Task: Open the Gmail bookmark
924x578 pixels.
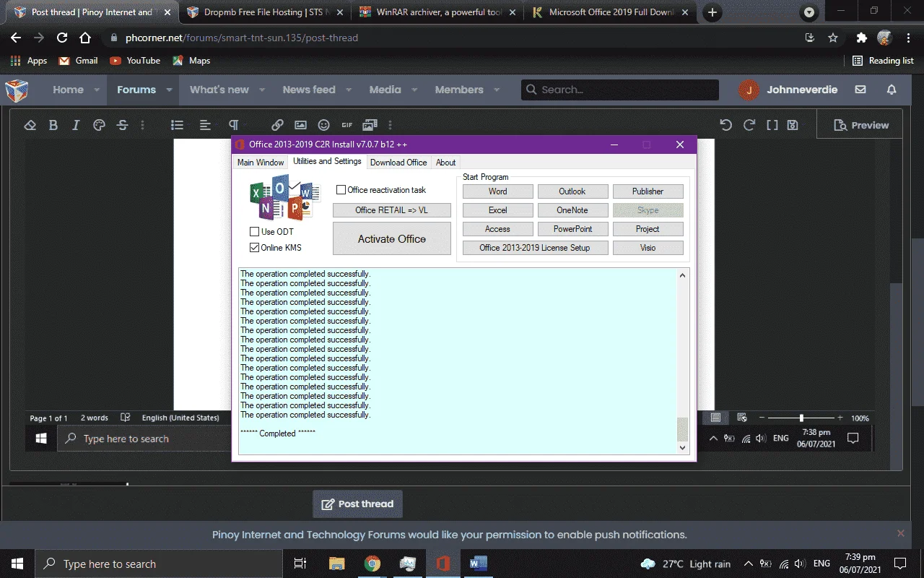Action: 78,61
